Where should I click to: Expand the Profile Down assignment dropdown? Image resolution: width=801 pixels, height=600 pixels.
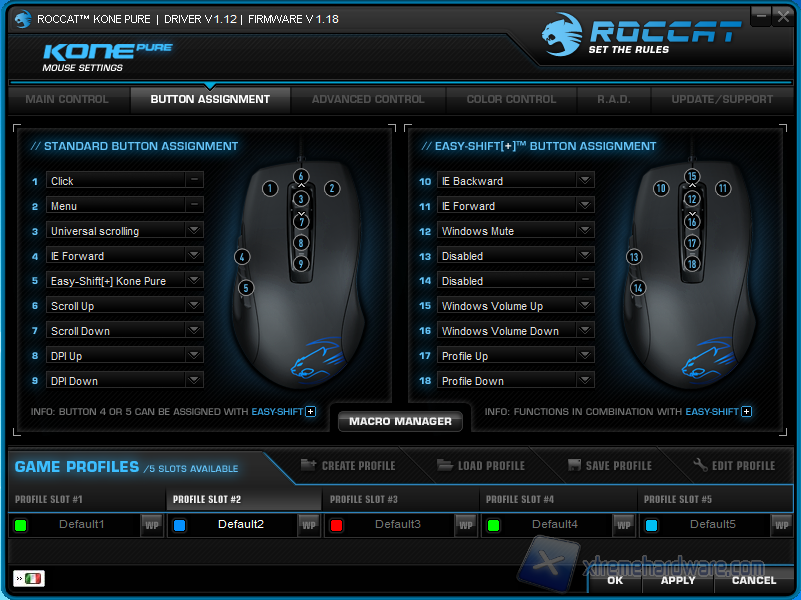[585, 380]
